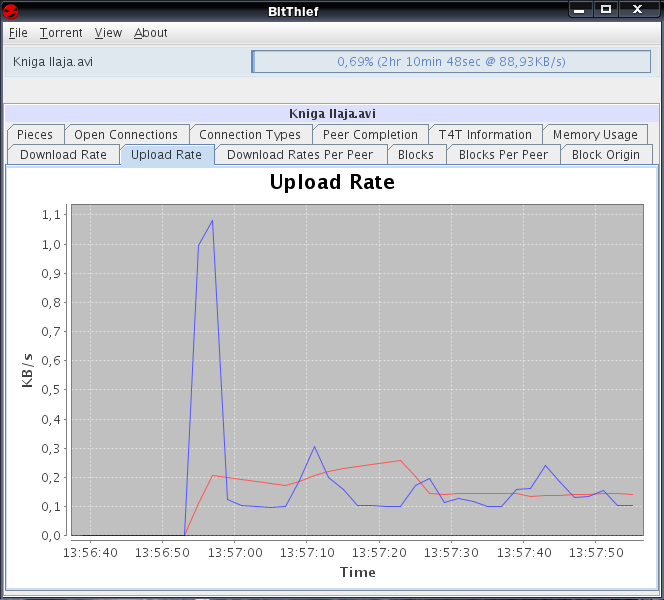Click the BitThief red logo icon
Viewport: 664px width, 600px height.
[11, 11]
